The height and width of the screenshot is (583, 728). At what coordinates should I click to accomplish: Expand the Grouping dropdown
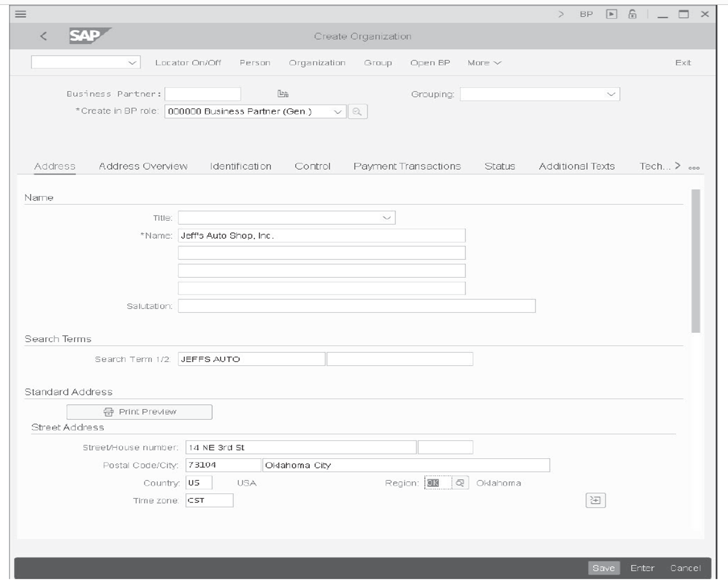click(611, 95)
